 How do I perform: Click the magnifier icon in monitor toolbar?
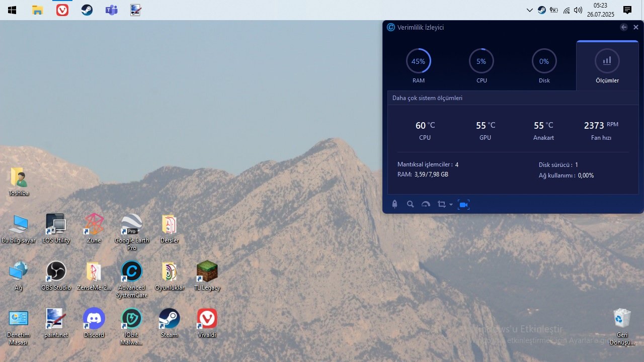[411, 204]
